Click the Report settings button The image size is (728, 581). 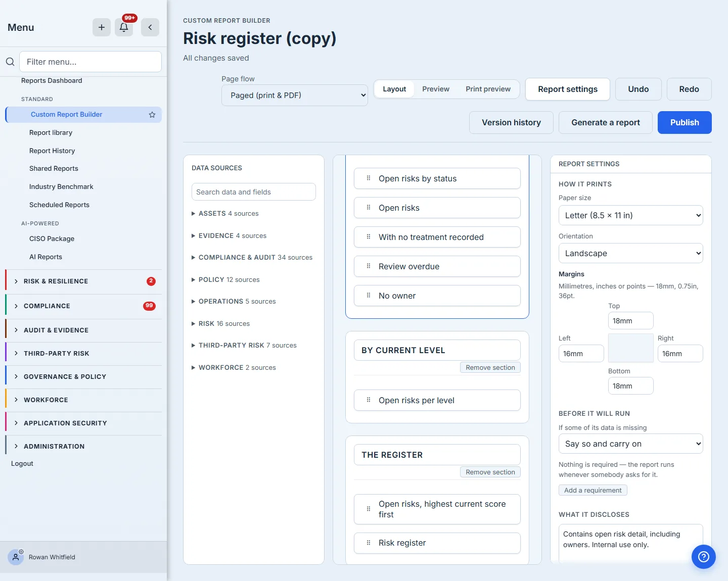click(x=568, y=89)
